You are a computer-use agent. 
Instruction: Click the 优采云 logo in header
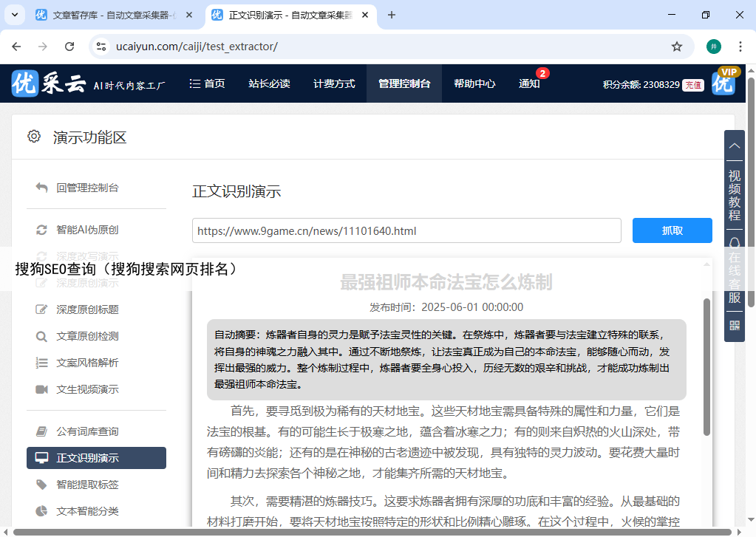pyautogui.click(x=49, y=83)
